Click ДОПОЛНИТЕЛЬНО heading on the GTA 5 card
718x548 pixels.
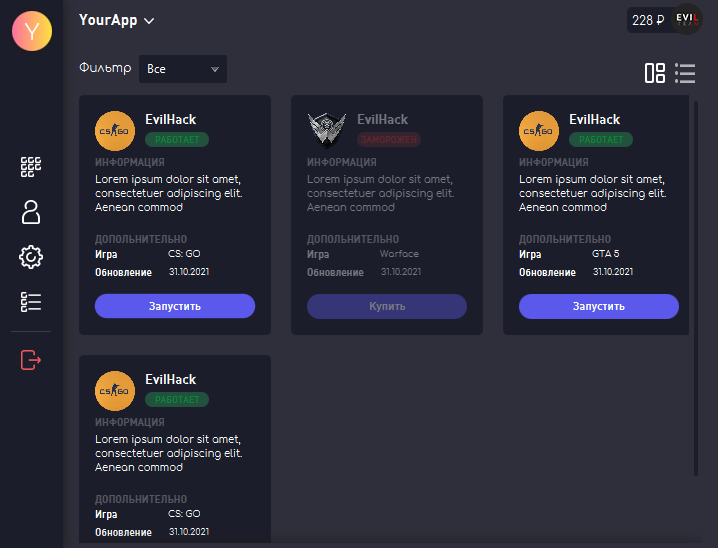coord(565,239)
